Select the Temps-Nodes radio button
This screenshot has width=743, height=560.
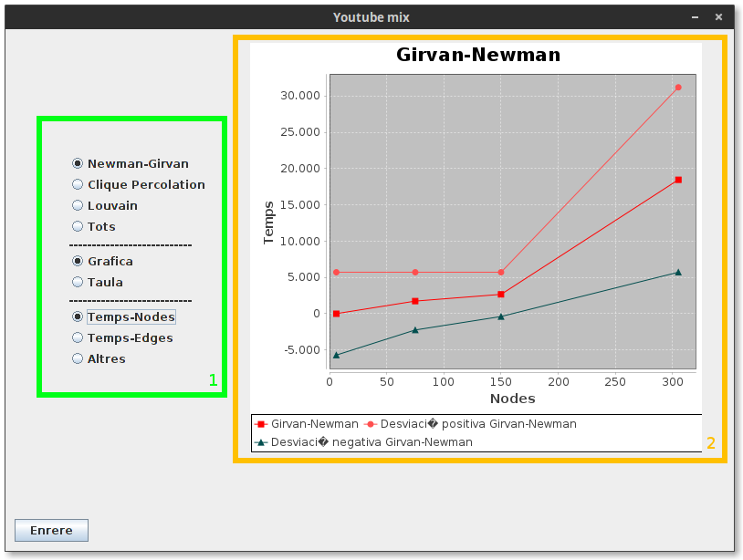(123, 316)
